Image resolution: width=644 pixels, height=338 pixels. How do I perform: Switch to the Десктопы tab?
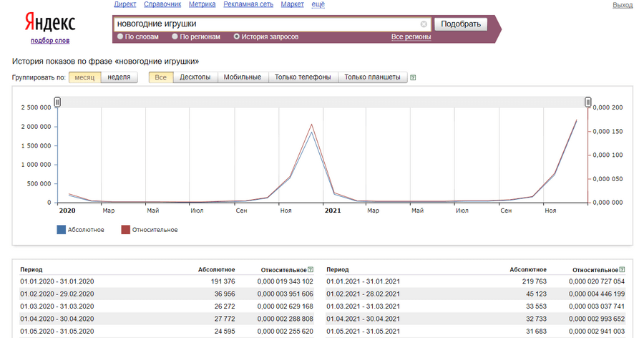[x=195, y=77]
